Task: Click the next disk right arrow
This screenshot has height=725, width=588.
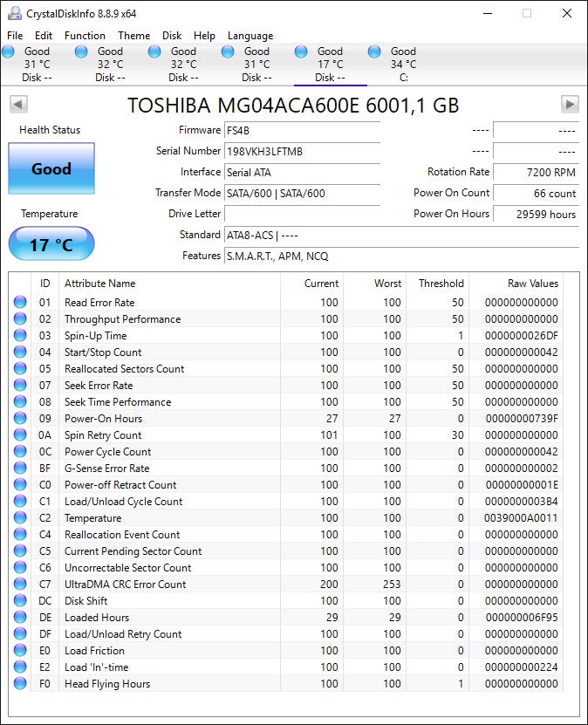Action: [570, 105]
